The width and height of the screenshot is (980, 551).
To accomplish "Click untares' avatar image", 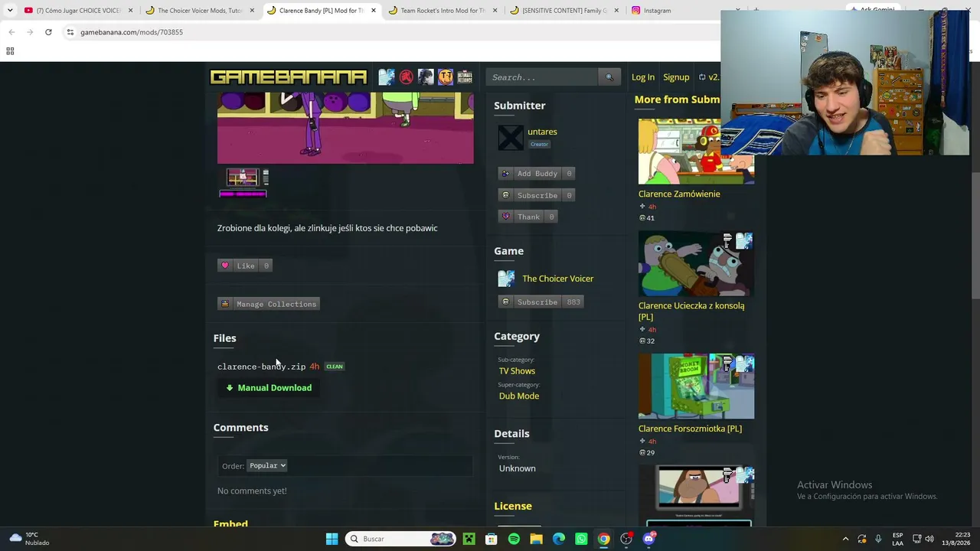I will [511, 138].
